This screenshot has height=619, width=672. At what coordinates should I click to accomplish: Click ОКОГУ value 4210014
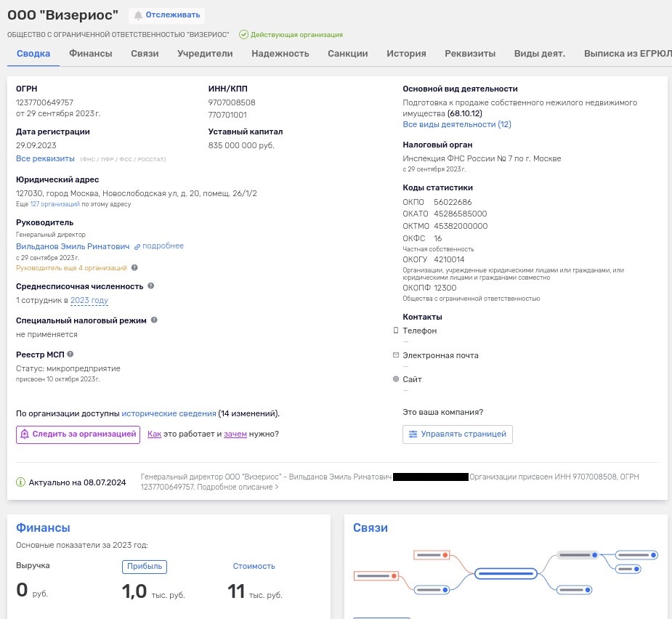[449, 259]
